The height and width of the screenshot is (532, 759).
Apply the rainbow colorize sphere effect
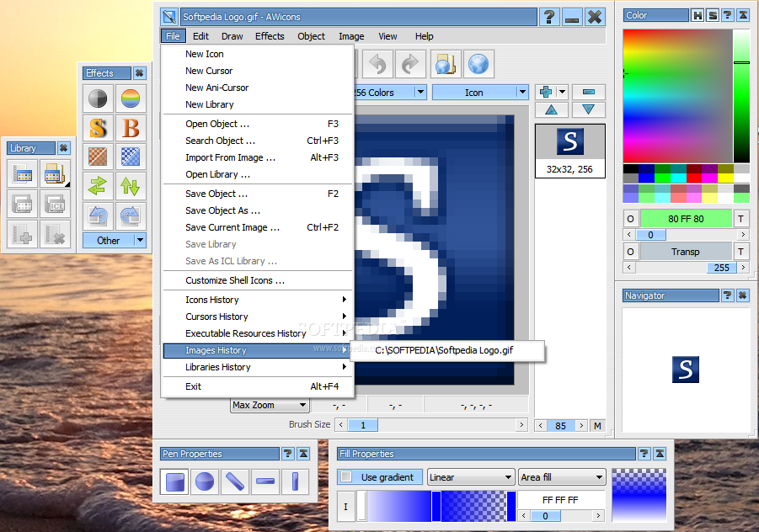[131, 98]
